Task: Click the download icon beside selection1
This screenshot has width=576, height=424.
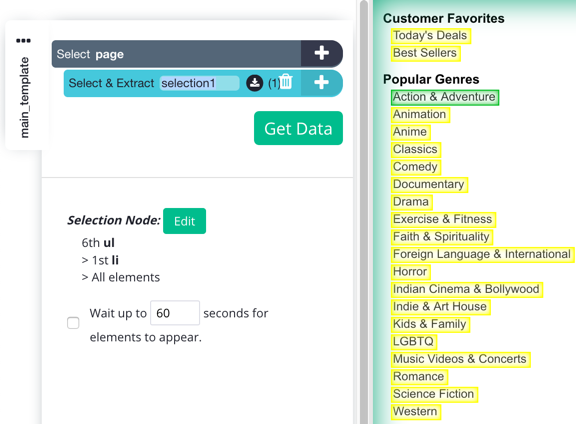Action: [255, 83]
